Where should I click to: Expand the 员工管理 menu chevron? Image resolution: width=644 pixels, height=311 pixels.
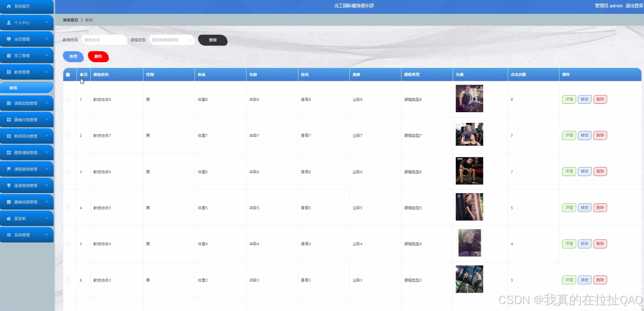coord(46,55)
